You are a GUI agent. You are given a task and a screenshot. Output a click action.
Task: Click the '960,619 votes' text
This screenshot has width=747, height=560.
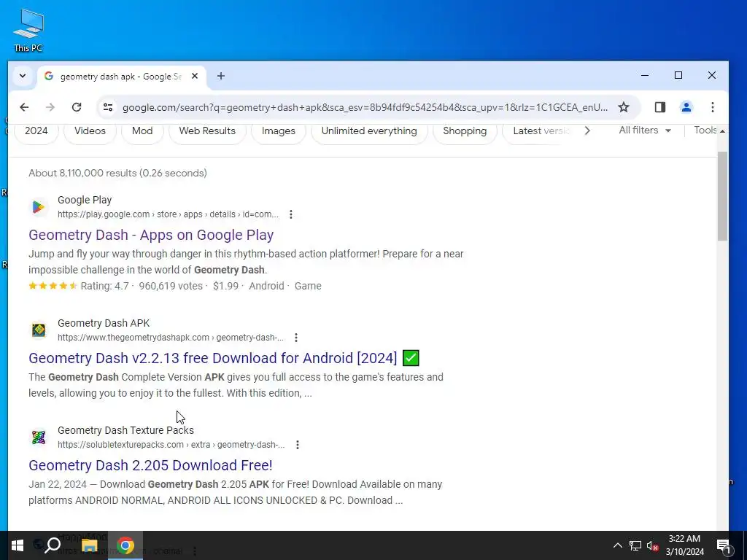[171, 286]
